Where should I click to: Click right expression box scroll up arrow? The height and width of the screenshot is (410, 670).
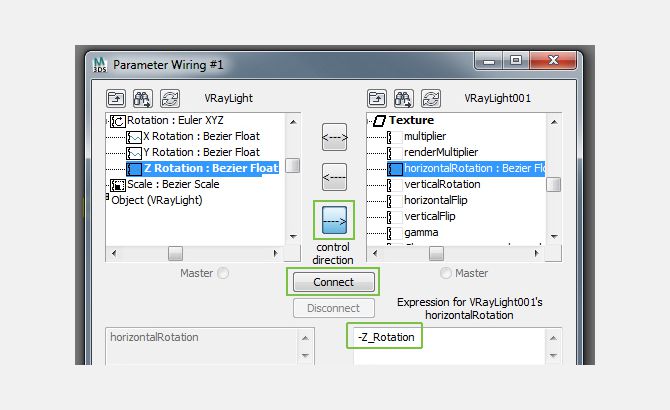553,338
